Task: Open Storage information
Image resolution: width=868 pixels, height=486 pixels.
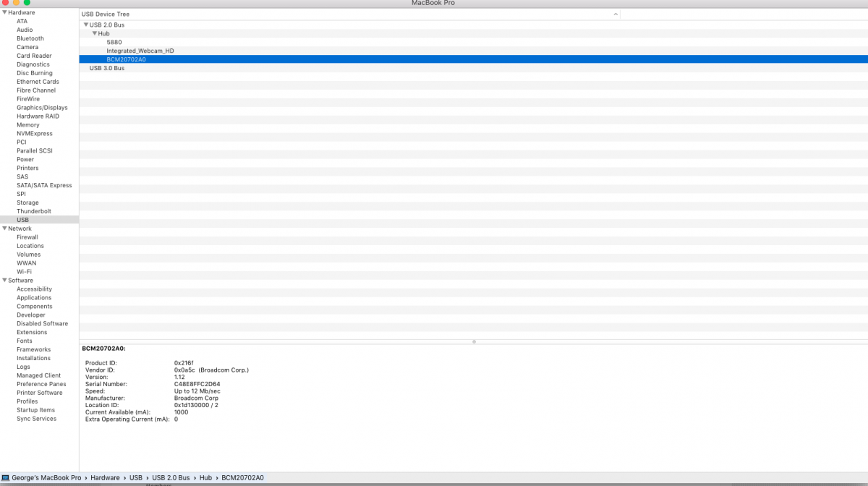Action: click(27, 203)
